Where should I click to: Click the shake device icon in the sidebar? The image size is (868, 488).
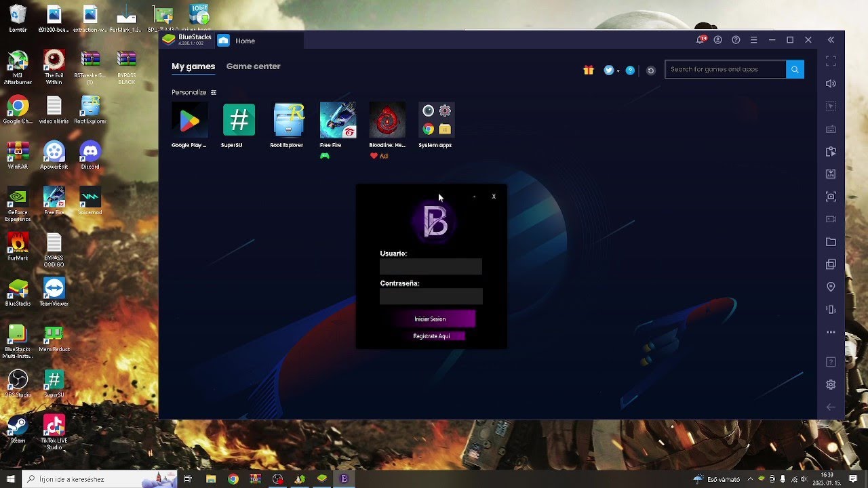(831, 310)
